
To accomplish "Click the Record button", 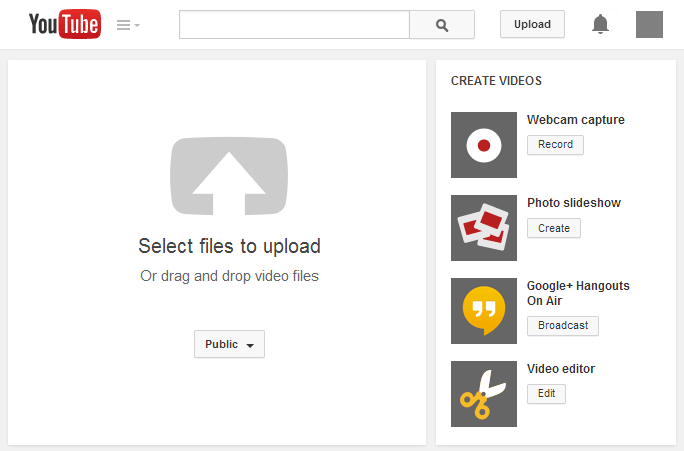I will (x=555, y=145).
